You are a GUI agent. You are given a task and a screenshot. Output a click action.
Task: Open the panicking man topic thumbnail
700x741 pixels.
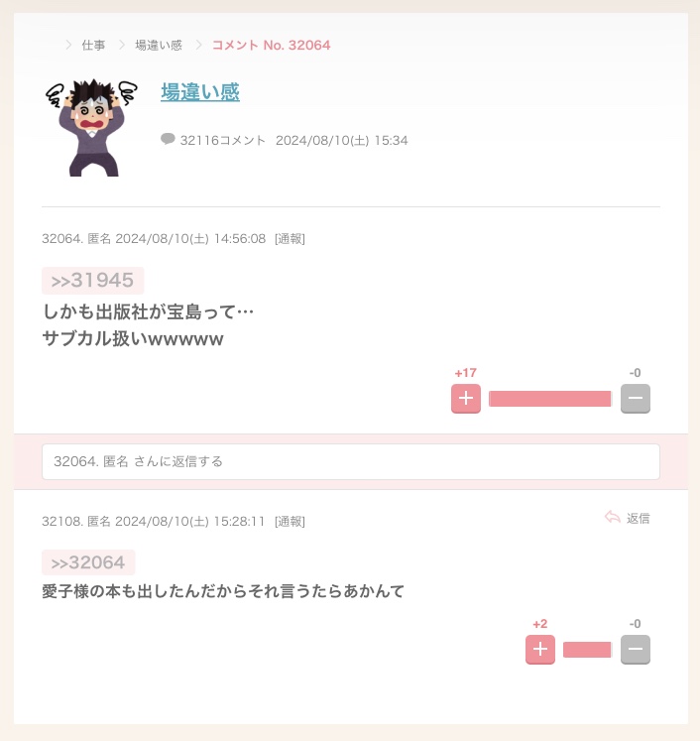(x=91, y=128)
